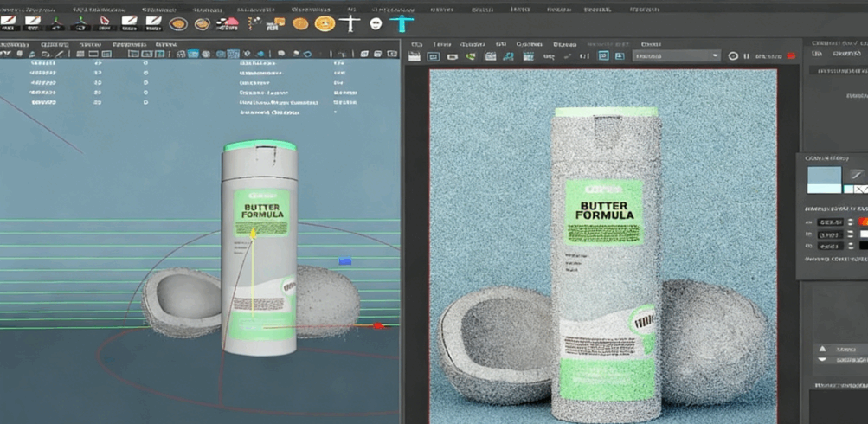Click the red X-axis manipulator handle
This screenshot has height=424, width=868.
pyautogui.click(x=377, y=326)
